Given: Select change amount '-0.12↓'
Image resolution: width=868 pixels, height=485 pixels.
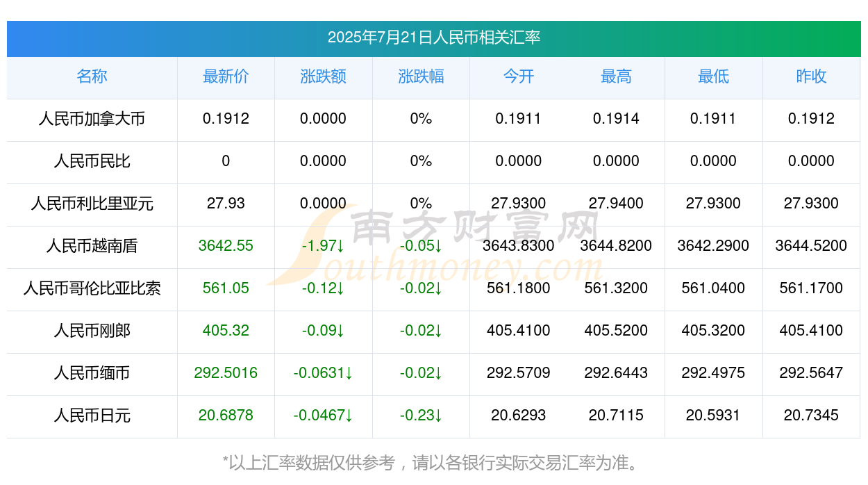Looking at the screenshot, I should pos(324,288).
